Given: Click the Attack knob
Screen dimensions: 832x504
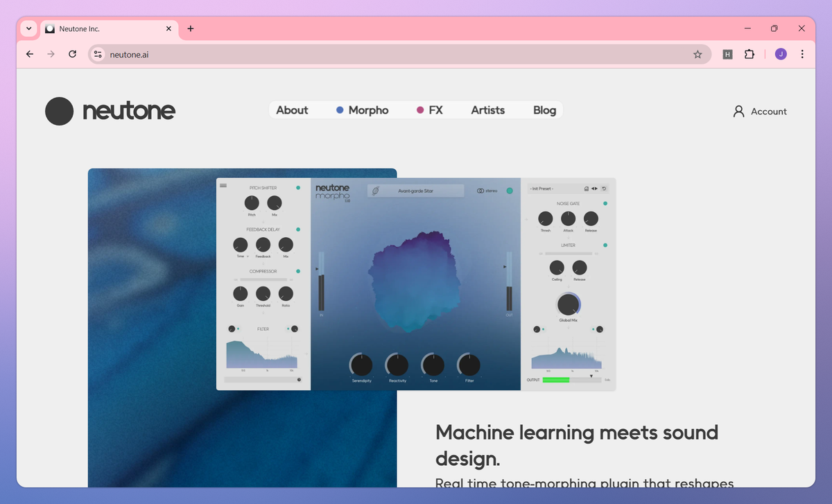Looking at the screenshot, I should click(568, 219).
